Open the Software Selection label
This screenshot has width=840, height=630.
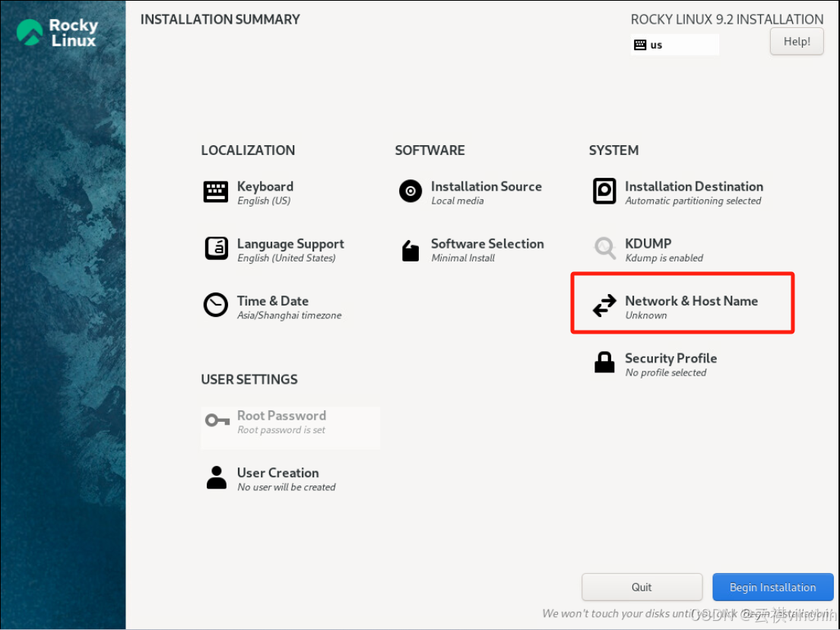tap(487, 244)
